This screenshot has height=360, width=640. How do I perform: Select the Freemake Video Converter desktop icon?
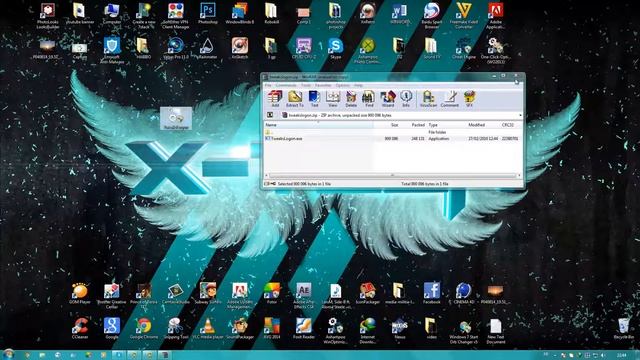coord(464,16)
